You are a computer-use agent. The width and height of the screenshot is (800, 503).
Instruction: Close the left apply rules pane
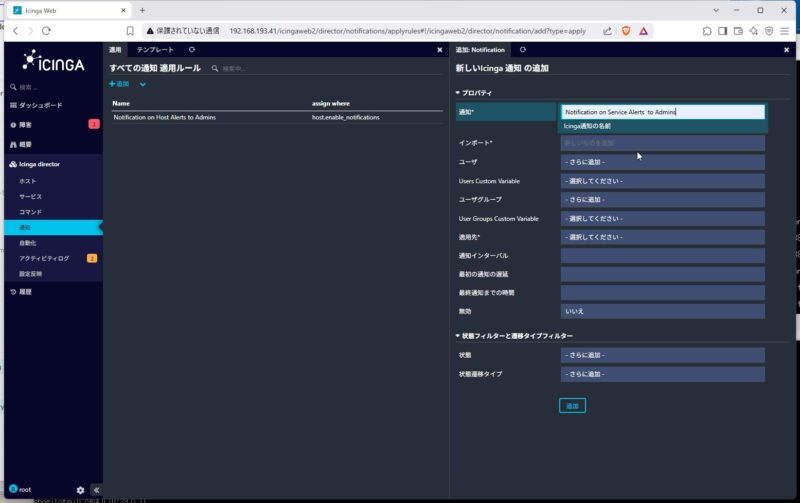(440, 50)
